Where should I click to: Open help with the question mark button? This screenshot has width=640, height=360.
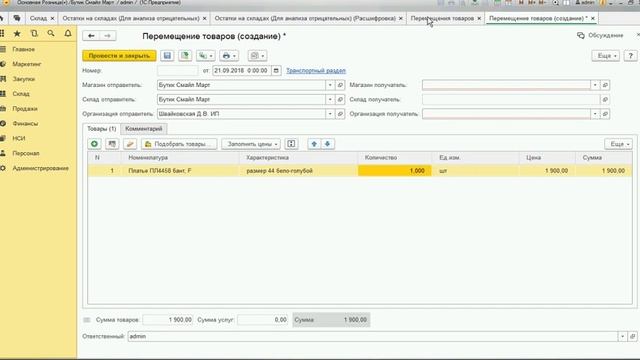(x=631, y=56)
